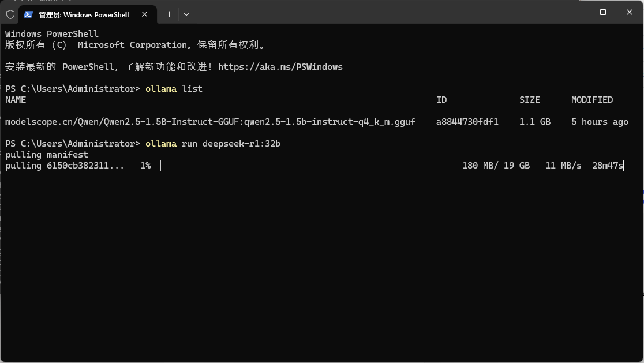644x363 pixels.
Task: Click the administrator shield icon
Action: click(10, 14)
